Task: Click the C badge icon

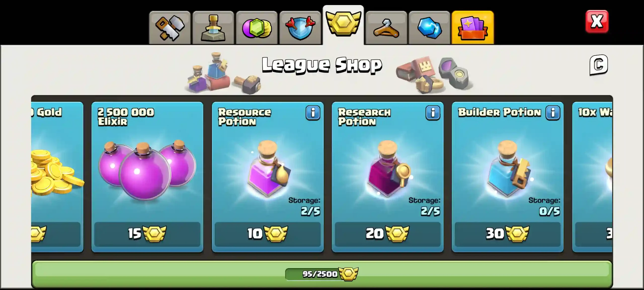Action: (599, 65)
